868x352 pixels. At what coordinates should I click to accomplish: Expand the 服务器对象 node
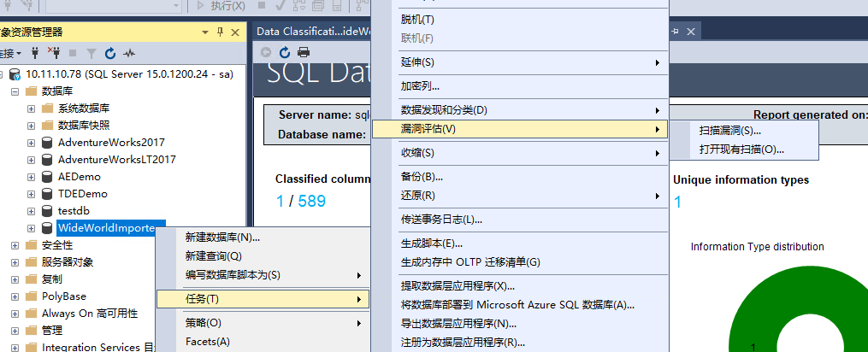point(15,262)
